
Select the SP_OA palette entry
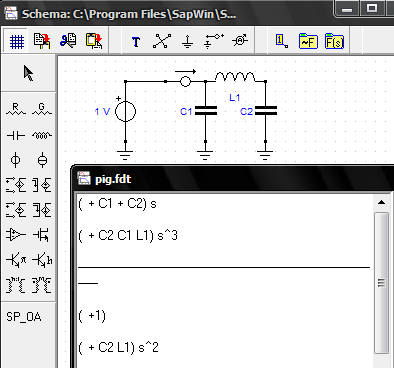(x=24, y=317)
